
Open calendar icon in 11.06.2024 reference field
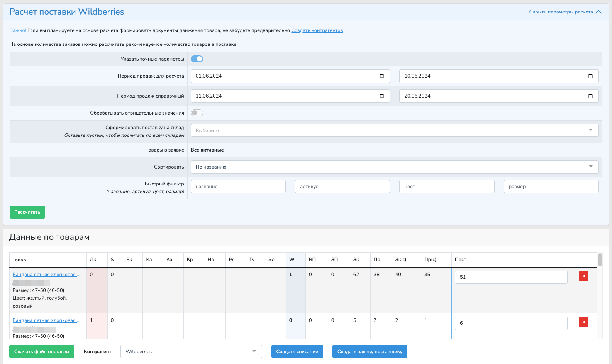pyautogui.click(x=382, y=96)
